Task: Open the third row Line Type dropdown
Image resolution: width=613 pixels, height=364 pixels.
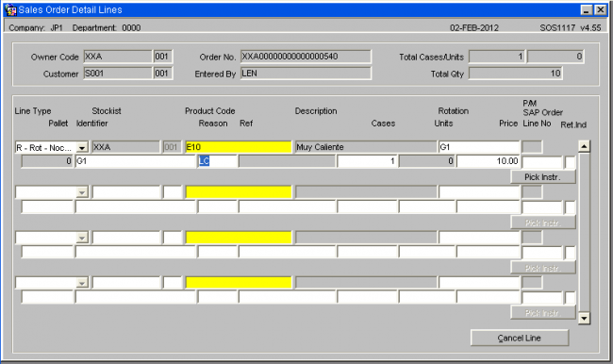Action: (x=82, y=238)
